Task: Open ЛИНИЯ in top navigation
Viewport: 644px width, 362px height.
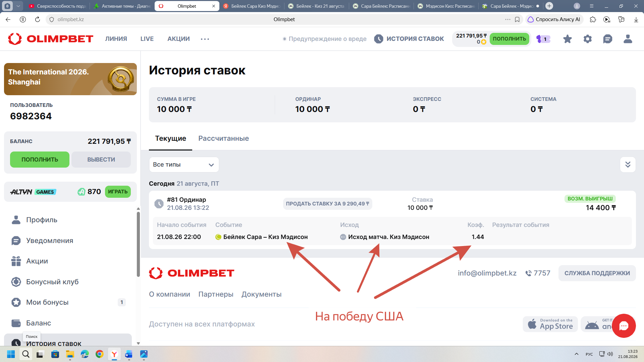Action: pos(116,39)
